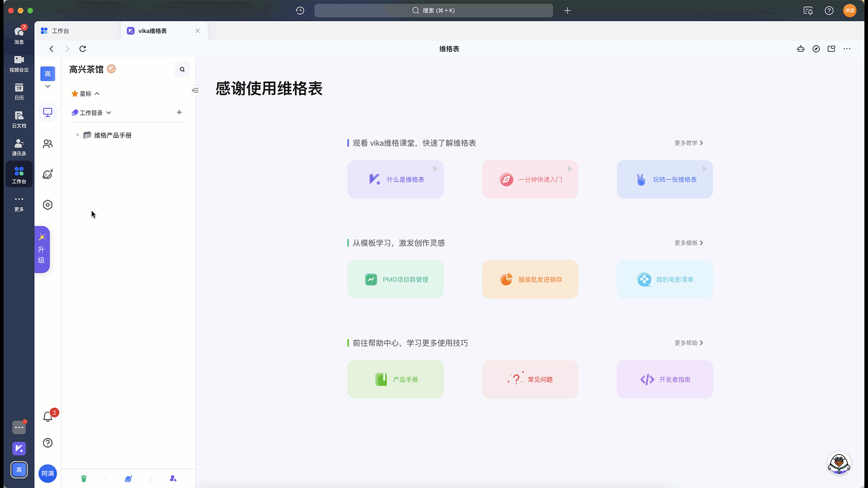868x488 pixels.
Task: Play 什么是维格表 video card
Action: pyautogui.click(x=395, y=179)
